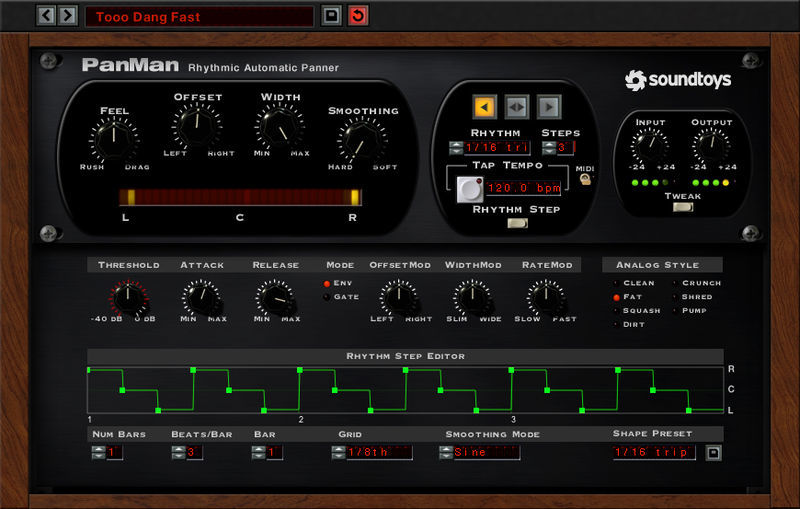Click the Steps value field
Screen dimensions: 800x509
(566, 148)
